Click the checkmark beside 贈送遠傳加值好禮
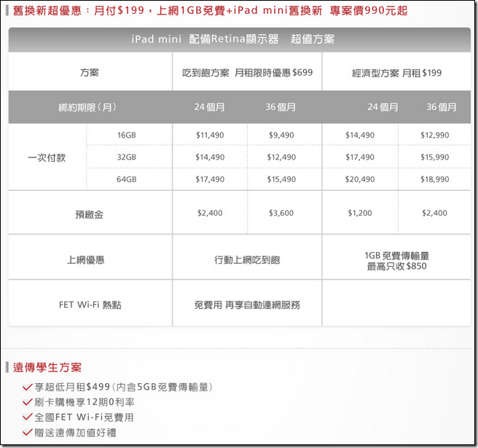478x448 pixels. [x=28, y=432]
